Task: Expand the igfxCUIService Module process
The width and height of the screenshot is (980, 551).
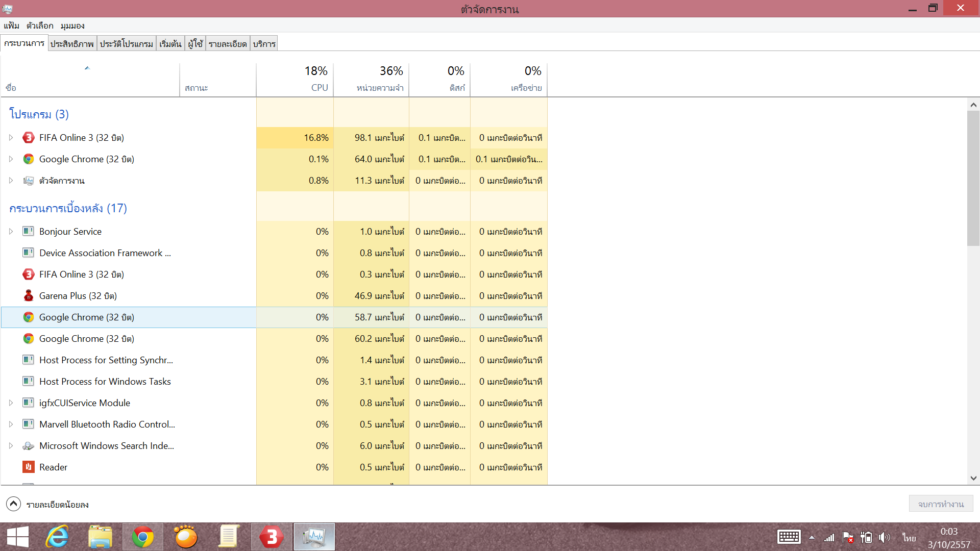Action: tap(11, 403)
